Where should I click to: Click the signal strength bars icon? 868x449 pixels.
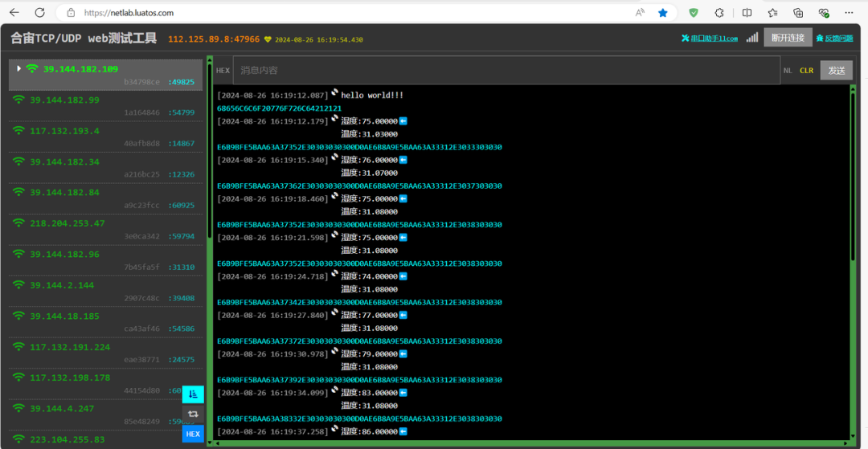pos(751,38)
